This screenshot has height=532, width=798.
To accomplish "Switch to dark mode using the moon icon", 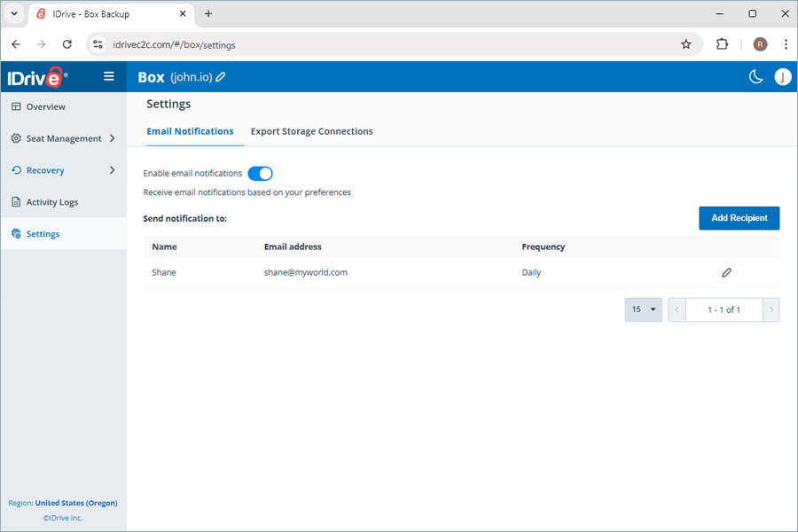I will (x=755, y=77).
